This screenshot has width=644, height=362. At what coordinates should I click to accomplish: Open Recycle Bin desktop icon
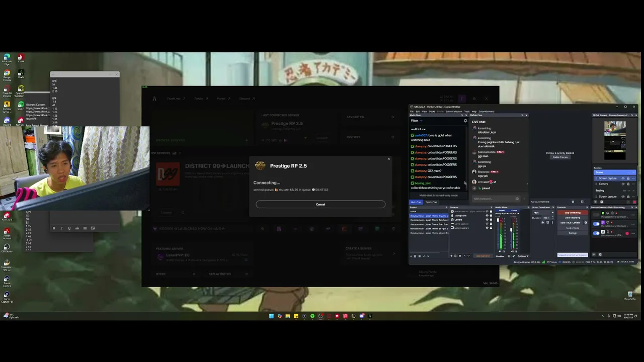click(630, 296)
